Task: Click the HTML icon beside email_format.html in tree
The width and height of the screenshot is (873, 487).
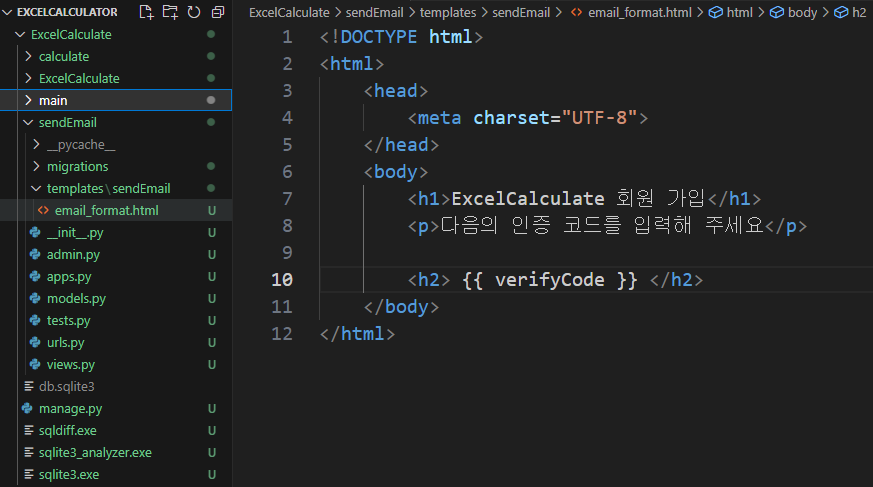Action: (43, 210)
